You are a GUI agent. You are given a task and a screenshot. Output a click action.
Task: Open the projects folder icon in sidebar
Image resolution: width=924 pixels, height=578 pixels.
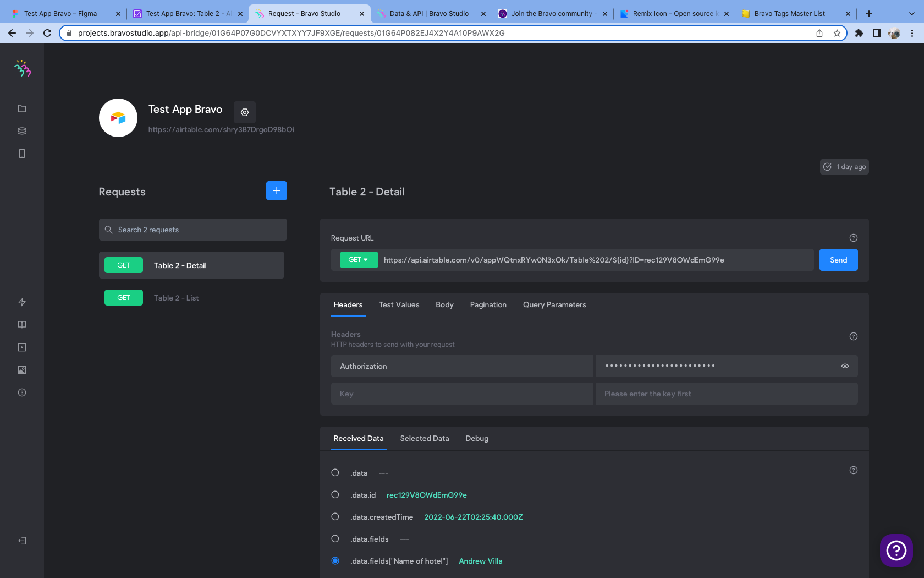click(x=22, y=108)
